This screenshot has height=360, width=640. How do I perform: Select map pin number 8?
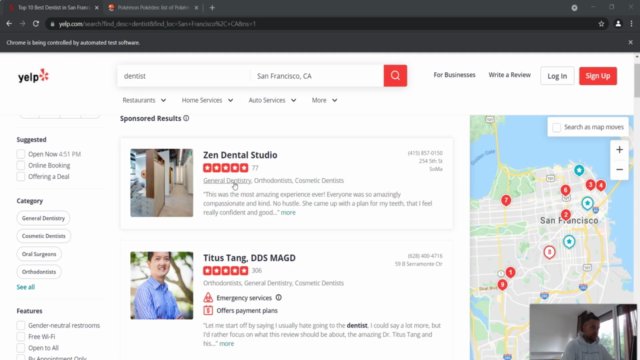[549, 252]
